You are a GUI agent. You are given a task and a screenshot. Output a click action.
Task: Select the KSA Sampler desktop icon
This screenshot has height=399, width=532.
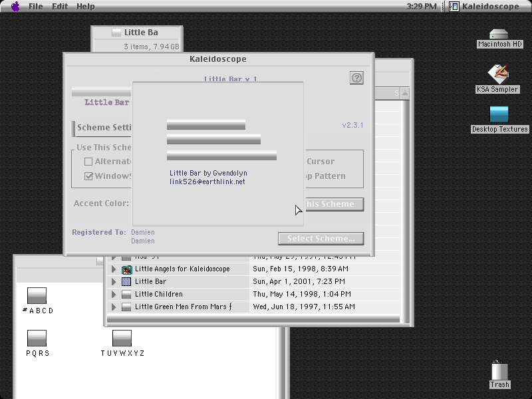click(497, 74)
